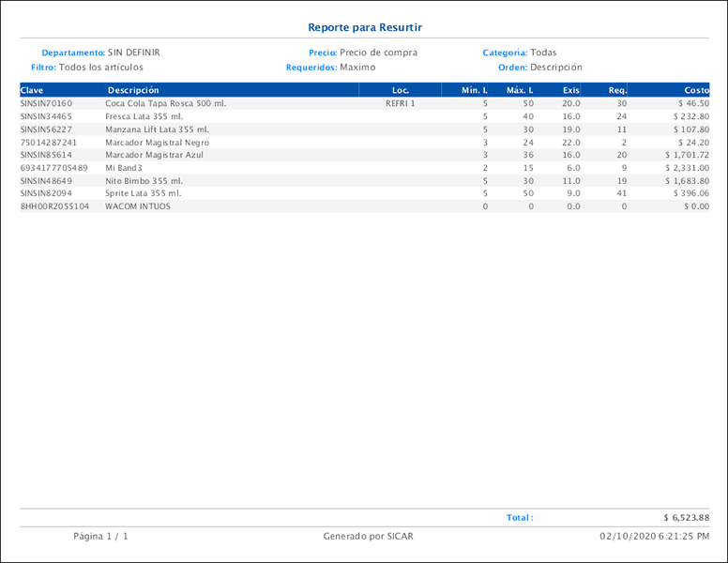Select 'Mi Band3' description

[124, 168]
